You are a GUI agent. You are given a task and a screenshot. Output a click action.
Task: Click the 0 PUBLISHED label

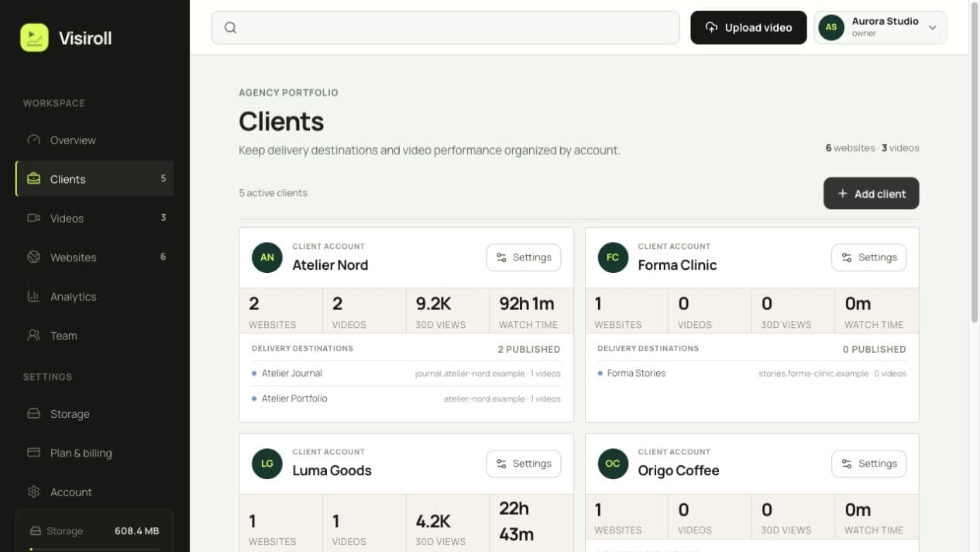point(874,349)
